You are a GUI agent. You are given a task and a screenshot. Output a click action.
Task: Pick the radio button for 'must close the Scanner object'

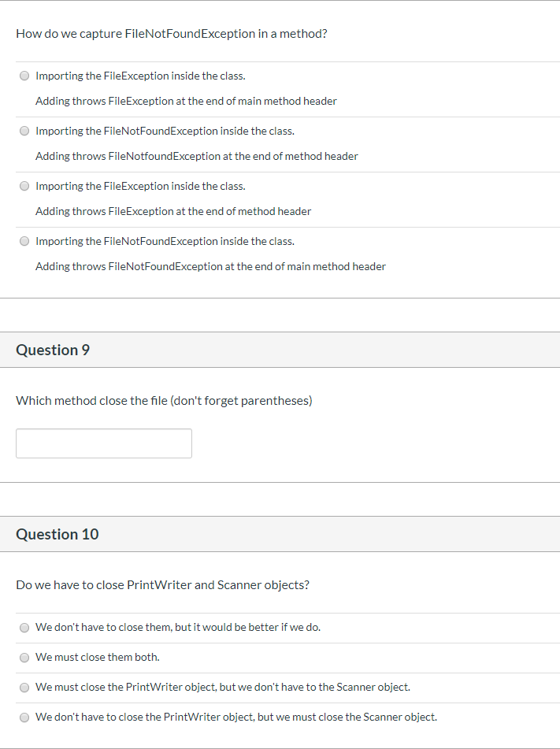(24, 717)
